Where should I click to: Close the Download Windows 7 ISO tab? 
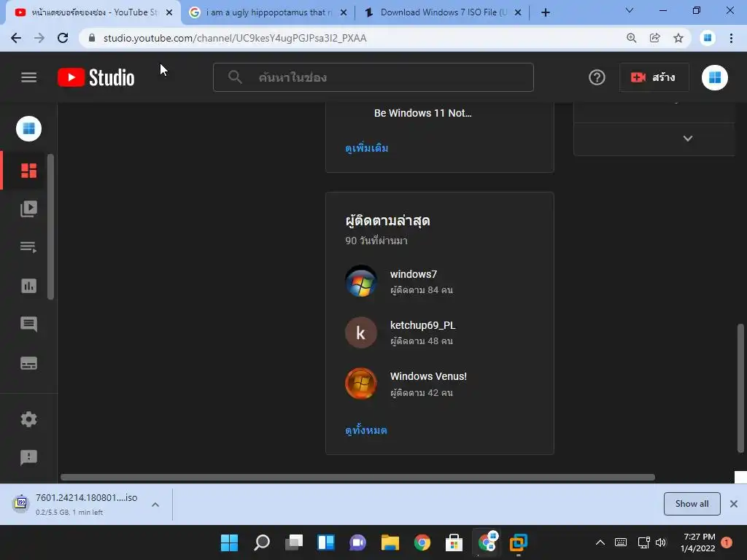pos(518,12)
